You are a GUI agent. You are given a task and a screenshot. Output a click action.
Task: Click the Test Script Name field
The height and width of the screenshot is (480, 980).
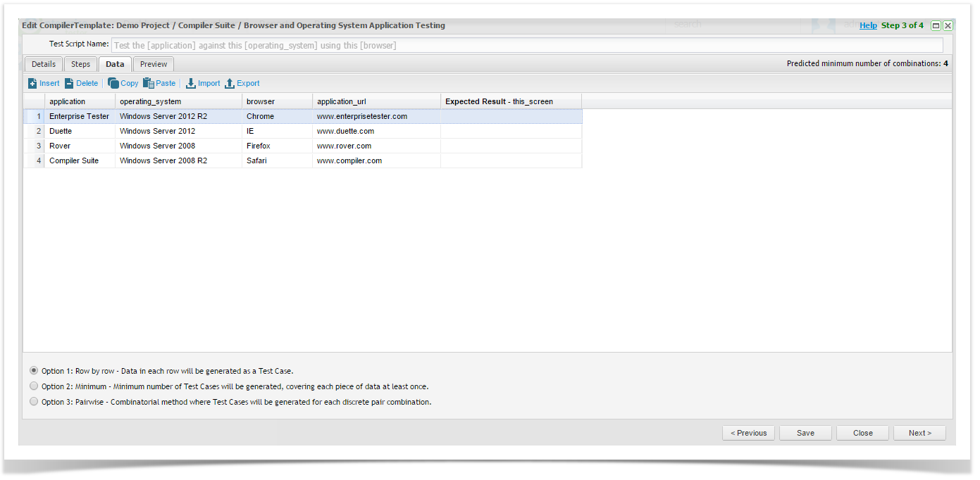[x=526, y=45]
